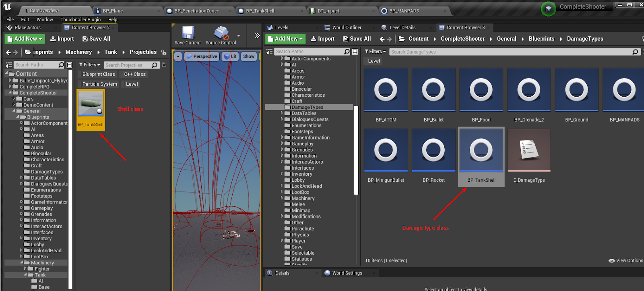Image resolution: width=644 pixels, height=291 pixels.
Task: Click the Save Current toolbar icon
Action: 187,34
